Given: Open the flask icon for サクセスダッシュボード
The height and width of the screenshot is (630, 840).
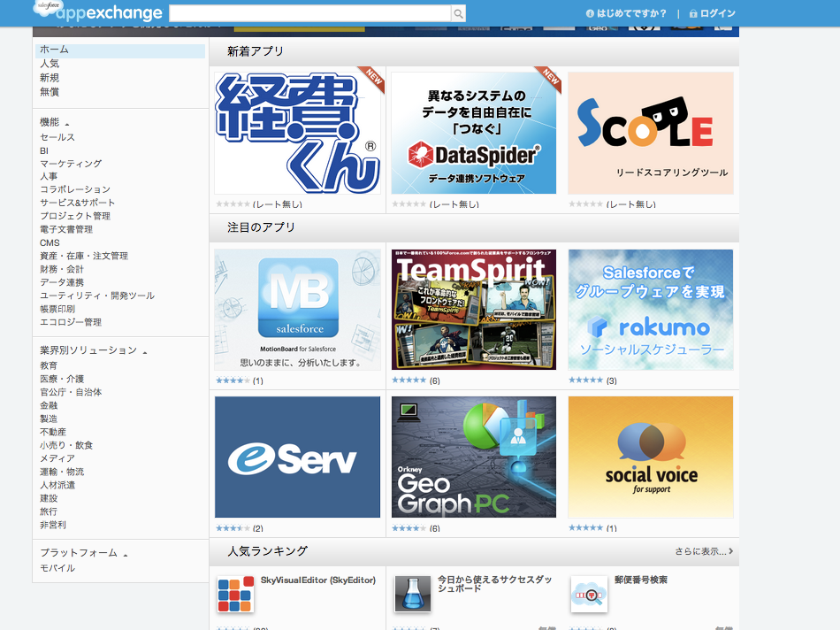Looking at the screenshot, I should [x=413, y=594].
